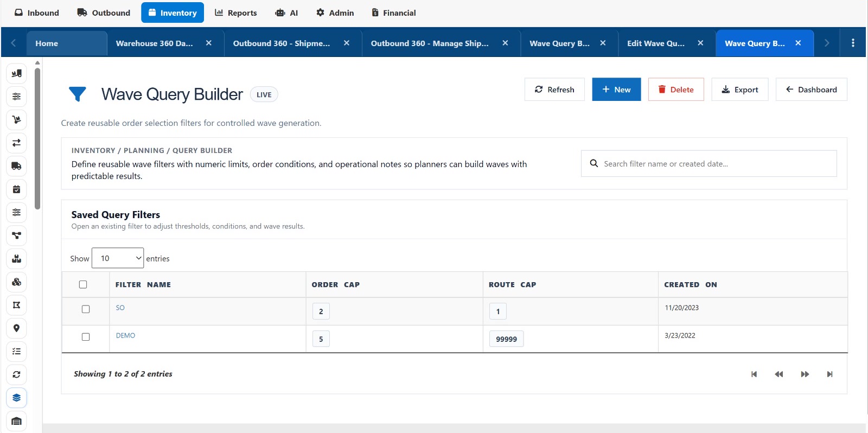Screen dimensions: 868x433
Task: Toggle the select-all header checkbox
Action: coord(83,284)
